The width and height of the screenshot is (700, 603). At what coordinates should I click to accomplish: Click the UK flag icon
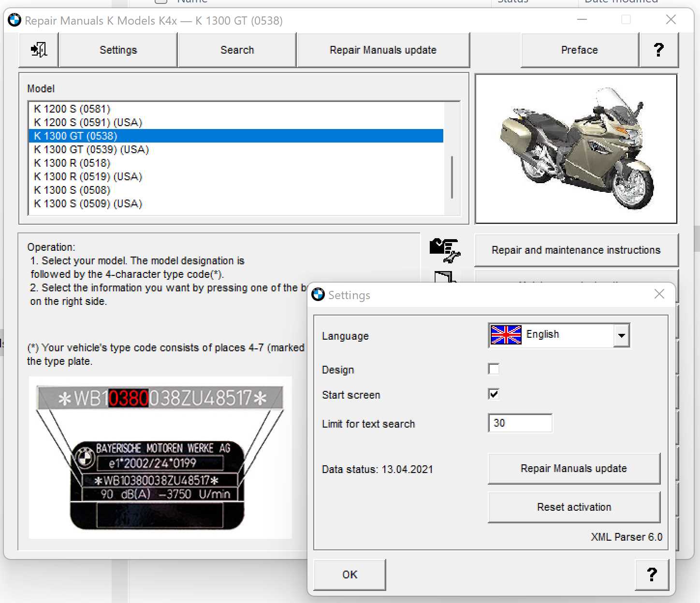click(x=506, y=335)
